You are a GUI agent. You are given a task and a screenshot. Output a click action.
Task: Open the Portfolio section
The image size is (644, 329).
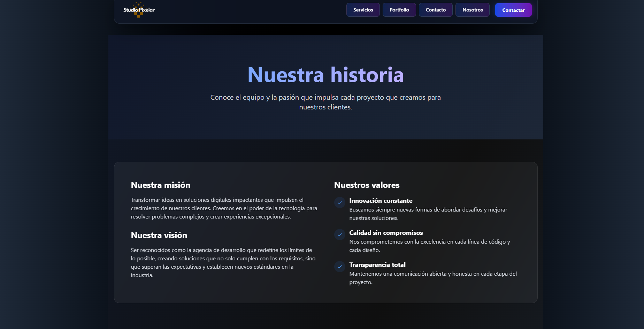coord(399,10)
